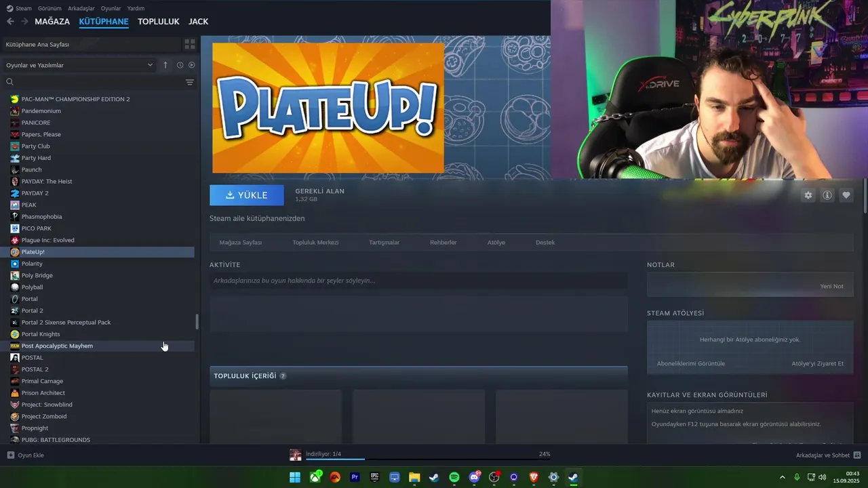Screen dimensions: 868x488
Task: Open the PlateUp! settings gear
Action: click(808, 195)
